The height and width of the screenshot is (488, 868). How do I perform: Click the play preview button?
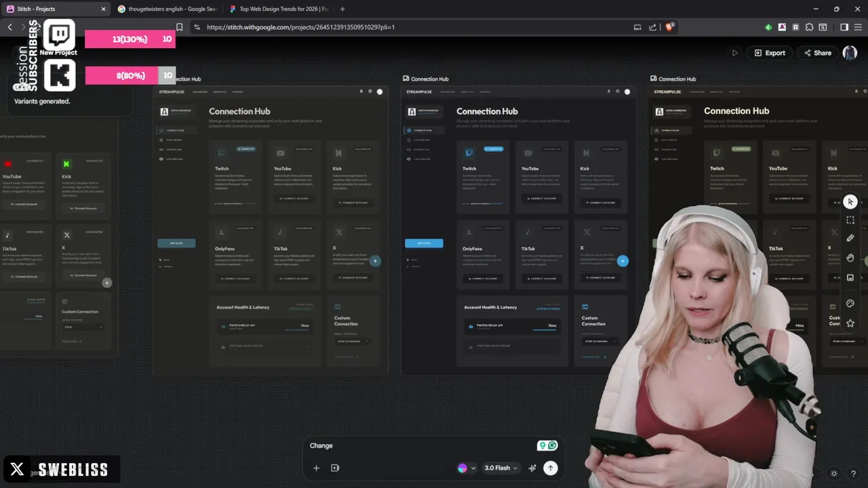click(x=734, y=53)
